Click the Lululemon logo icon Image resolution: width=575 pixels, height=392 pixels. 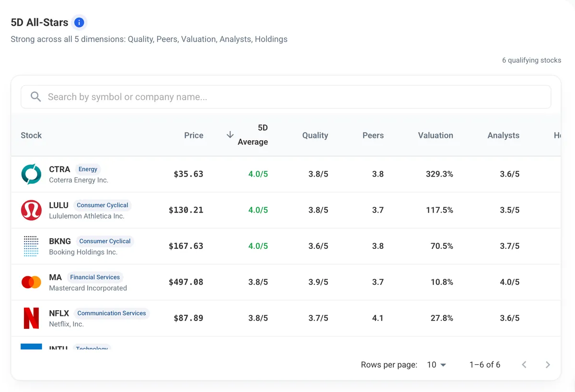tap(31, 210)
